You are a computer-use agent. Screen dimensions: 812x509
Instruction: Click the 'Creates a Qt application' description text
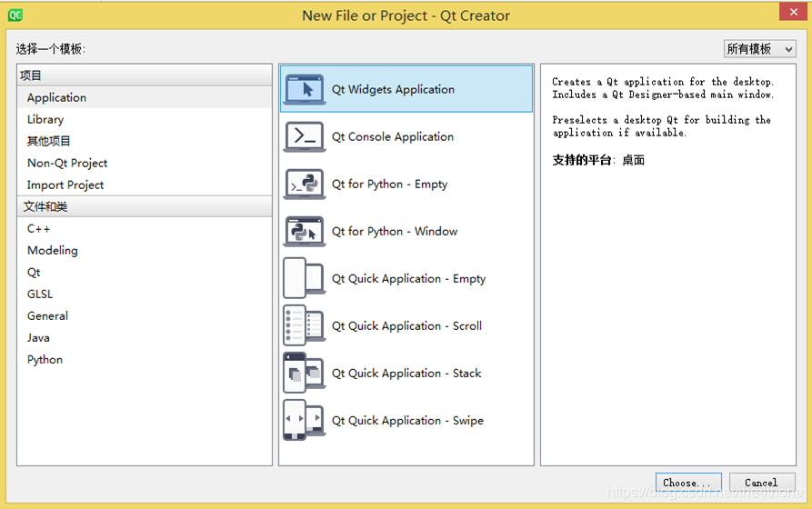(663, 88)
